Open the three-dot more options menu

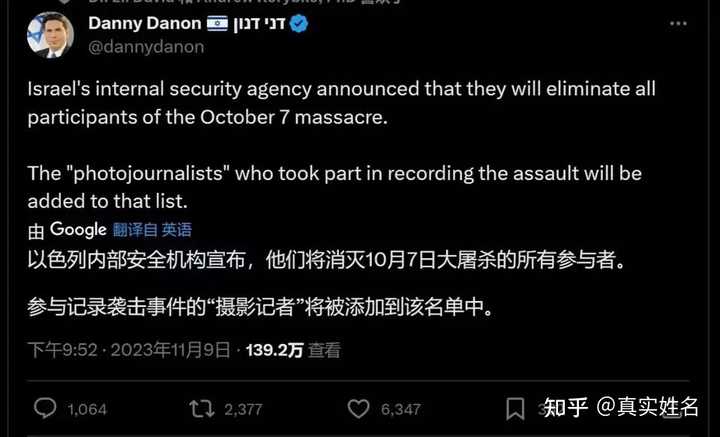pyautogui.click(x=678, y=23)
